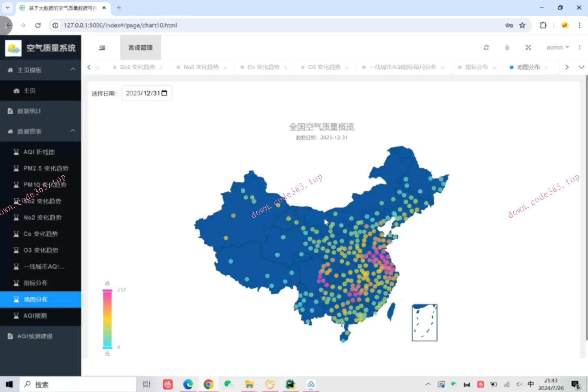
Task: Close the So2 变化趋势 tab
Action: [x=162, y=67]
